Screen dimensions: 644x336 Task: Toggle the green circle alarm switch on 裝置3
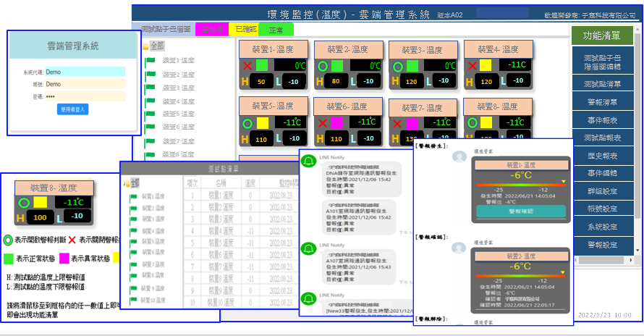[397, 67]
